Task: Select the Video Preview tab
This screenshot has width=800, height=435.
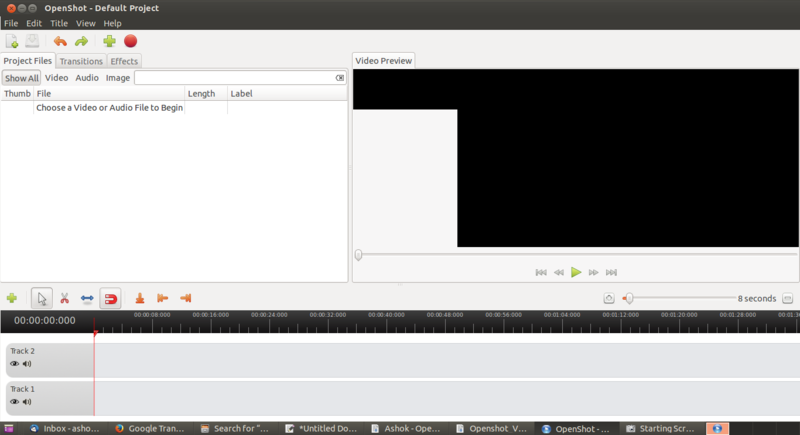Action: click(x=383, y=61)
